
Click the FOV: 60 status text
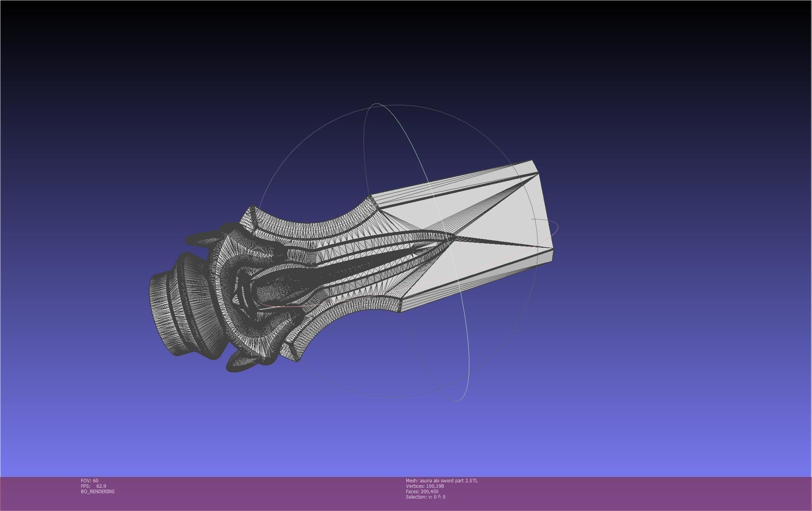point(89,480)
